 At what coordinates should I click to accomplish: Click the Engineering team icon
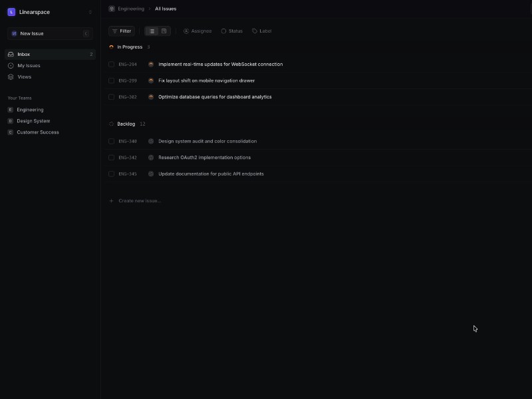[x=10, y=109]
